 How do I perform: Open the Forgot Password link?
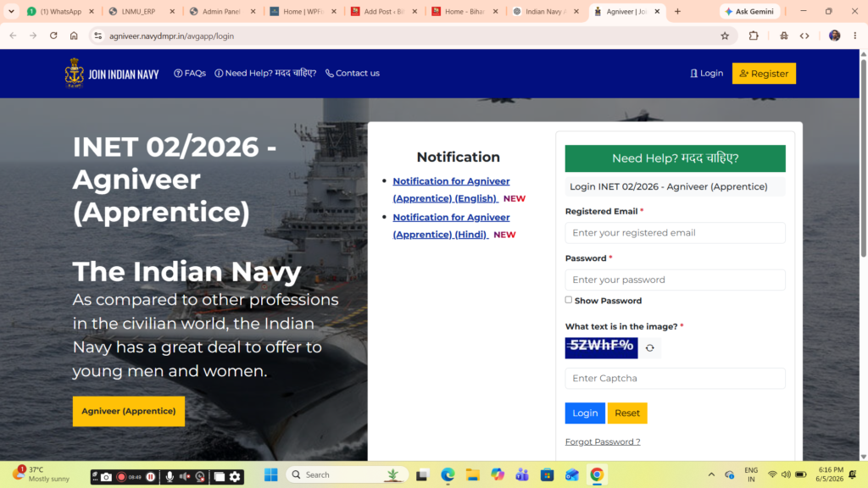pyautogui.click(x=603, y=441)
